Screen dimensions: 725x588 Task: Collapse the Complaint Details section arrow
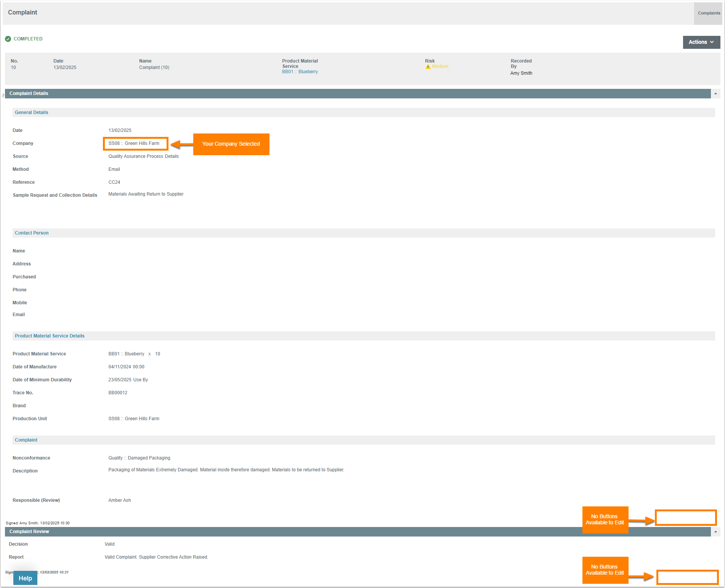coord(715,93)
